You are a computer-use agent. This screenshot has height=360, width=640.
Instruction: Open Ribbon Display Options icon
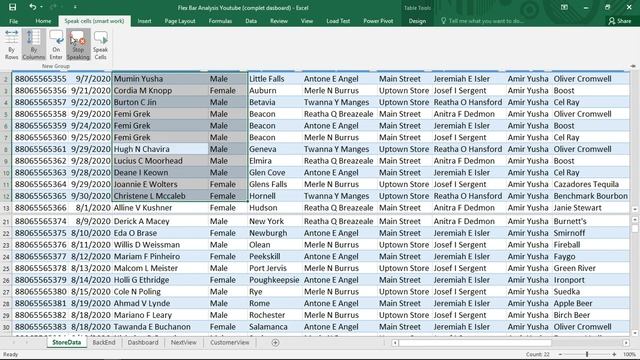(564, 7)
